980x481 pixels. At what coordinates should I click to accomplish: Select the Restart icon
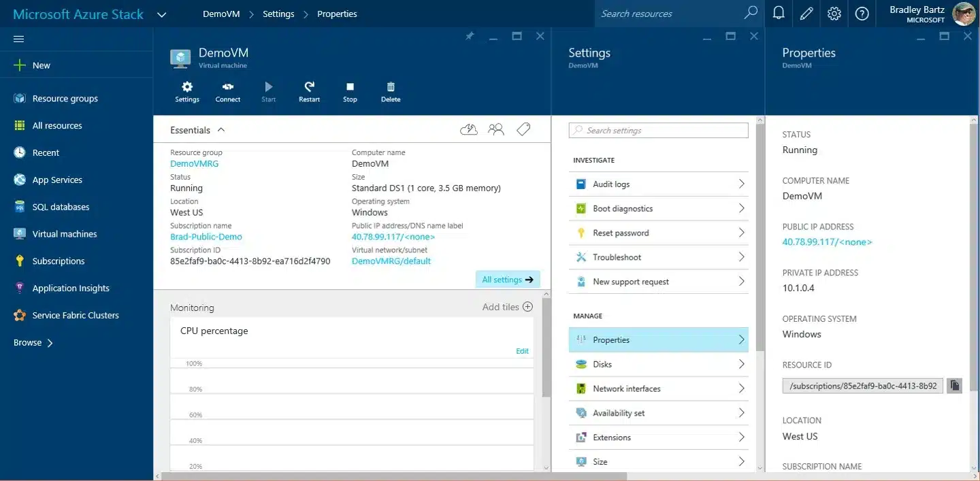(x=309, y=92)
